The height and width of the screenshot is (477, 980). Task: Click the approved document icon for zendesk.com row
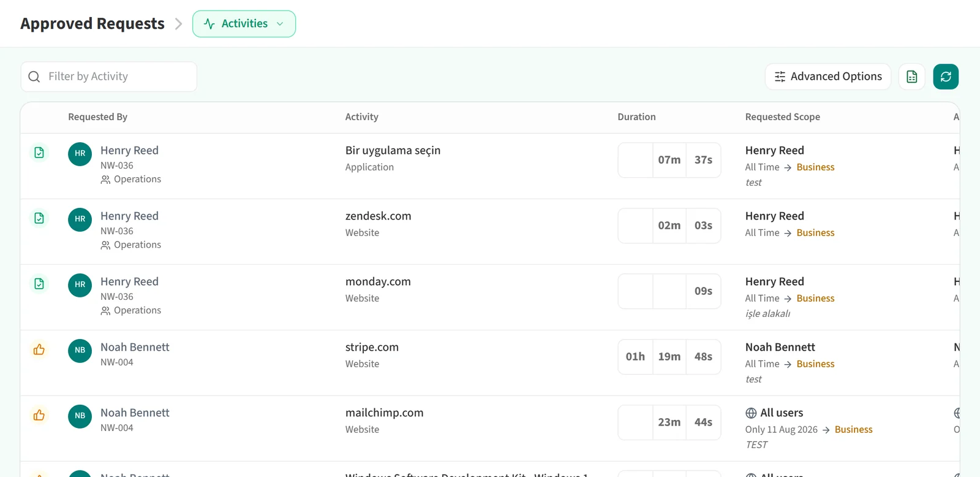(39, 218)
